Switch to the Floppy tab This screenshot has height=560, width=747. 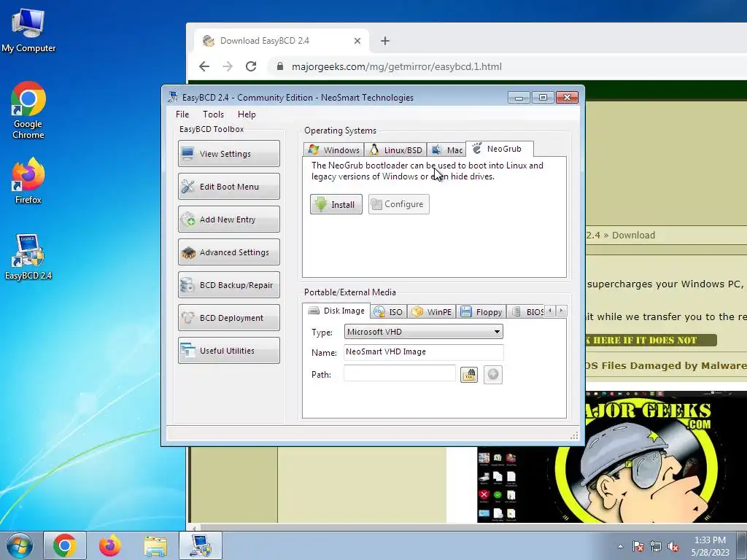(481, 312)
